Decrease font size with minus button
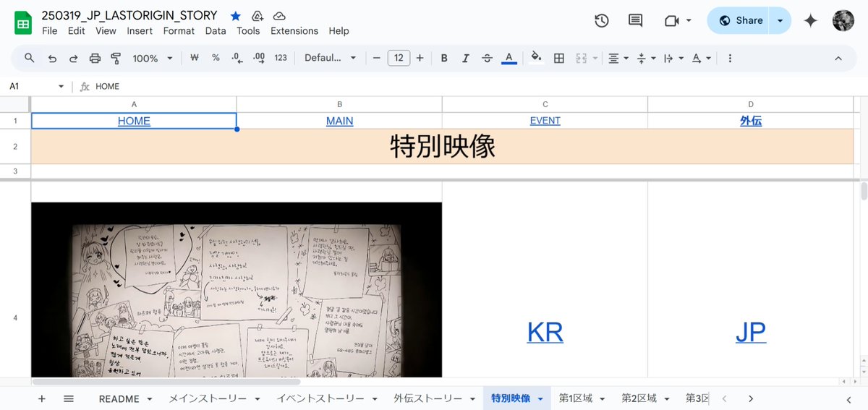This screenshot has width=868, height=410. 376,58
